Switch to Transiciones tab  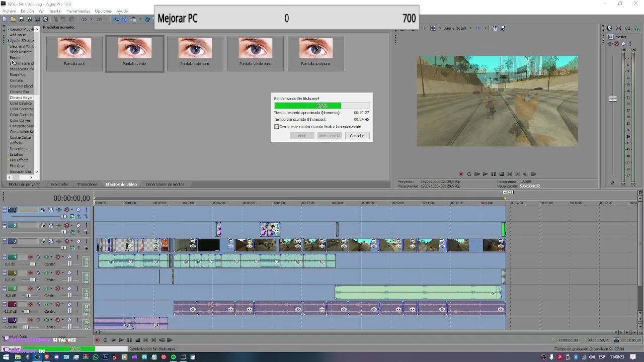coord(88,185)
